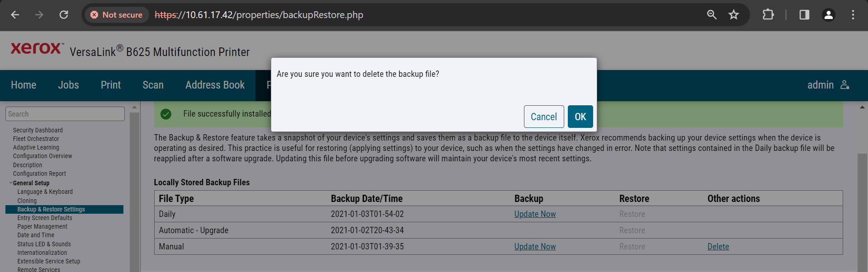
Task: Open the browser side panel icon
Action: pyautogui.click(x=804, y=15)
